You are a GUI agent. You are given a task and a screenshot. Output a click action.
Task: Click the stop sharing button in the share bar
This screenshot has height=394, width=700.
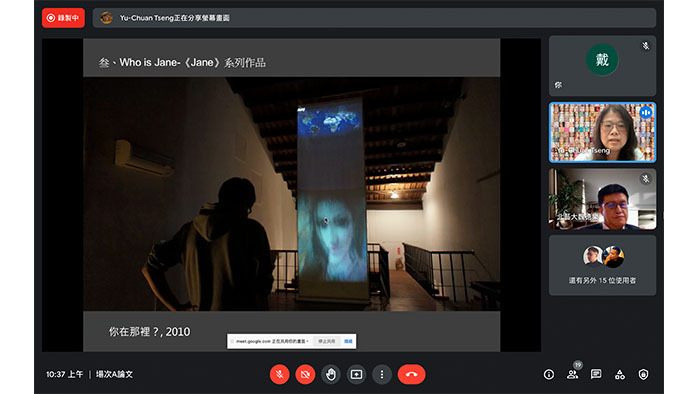326,341
